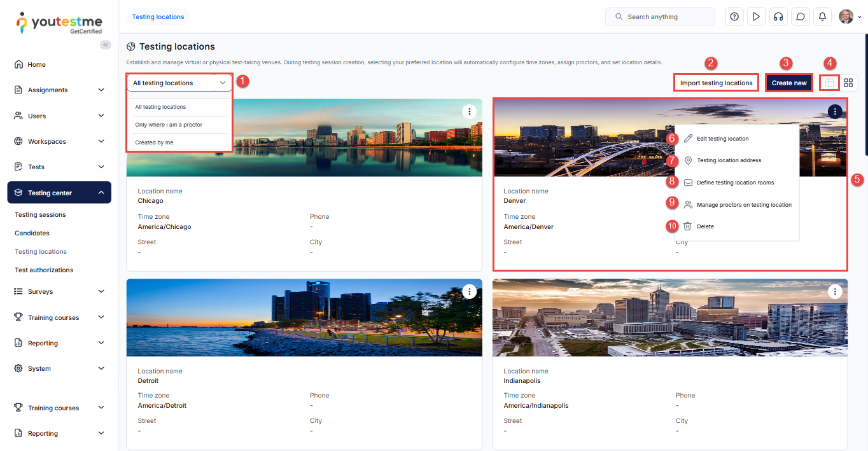Select 'Testing location address' from the context menu

tap(737, 160)
